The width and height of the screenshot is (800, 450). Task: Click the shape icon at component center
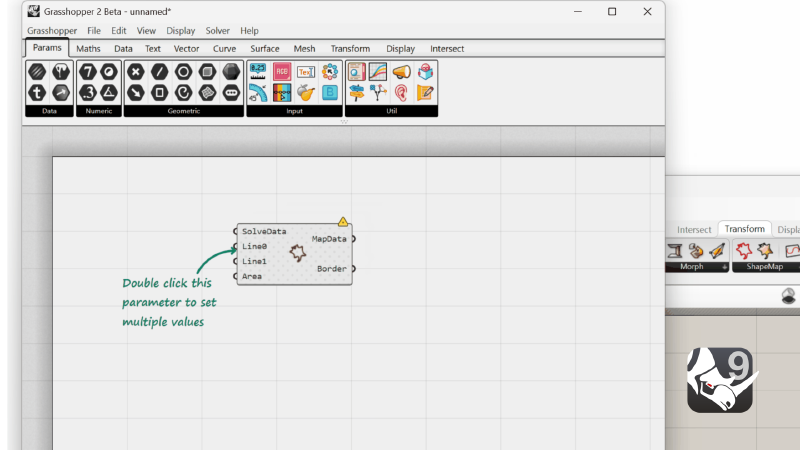[297, 253]
